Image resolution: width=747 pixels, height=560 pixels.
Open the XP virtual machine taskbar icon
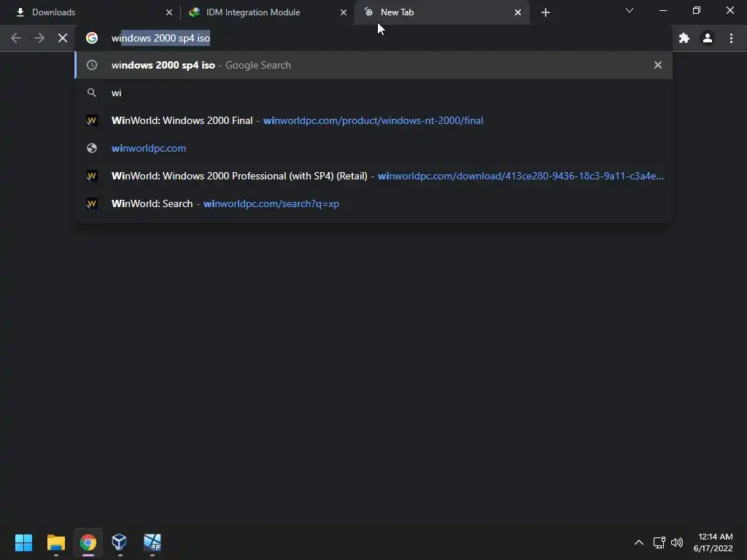[x=152, y=542]
